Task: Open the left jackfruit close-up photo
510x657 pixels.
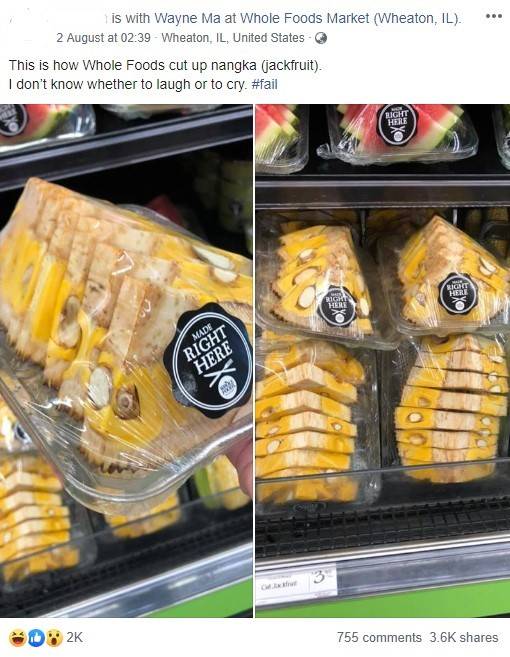Action: pyautogui.click(x=126, y=361)
